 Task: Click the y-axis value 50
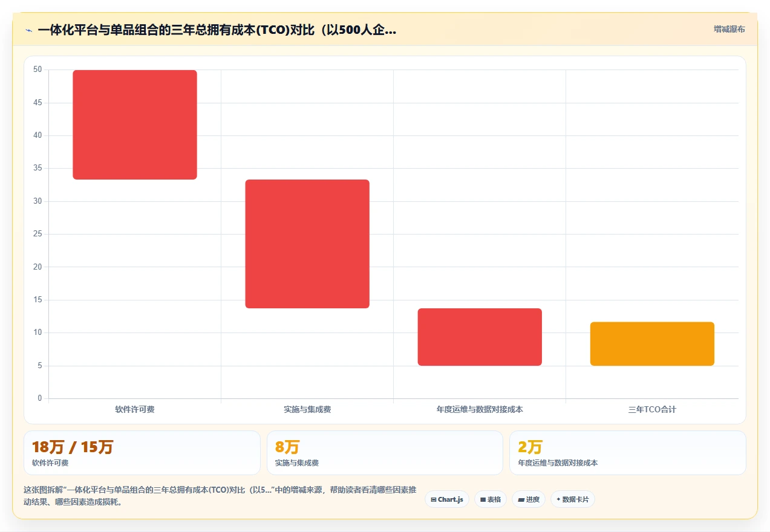(x=38, y=70)
